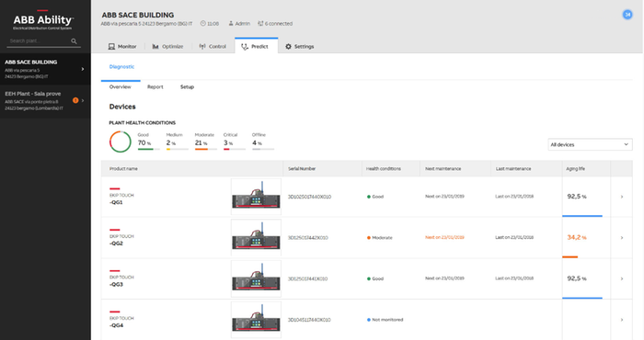
Task: Click the blue Not monitored dot for -QG4
Action: [x=369, y=320]
